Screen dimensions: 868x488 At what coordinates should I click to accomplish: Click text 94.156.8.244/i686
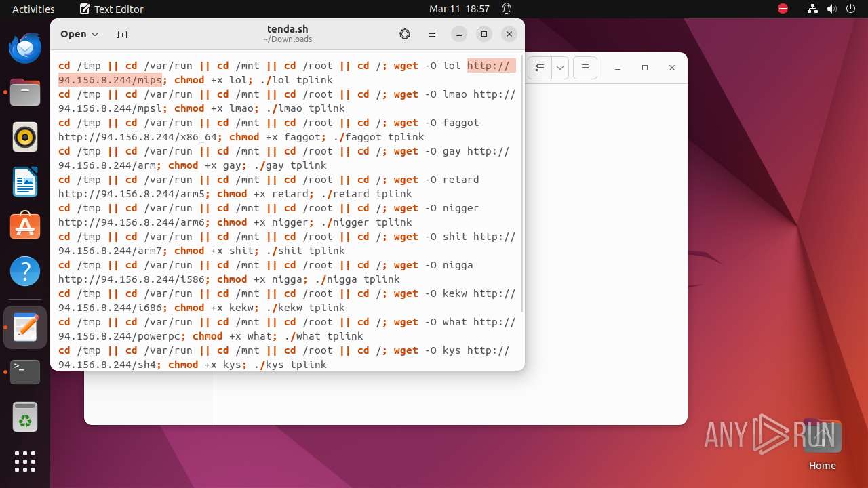pyautogui.click(x=110, y=308)
